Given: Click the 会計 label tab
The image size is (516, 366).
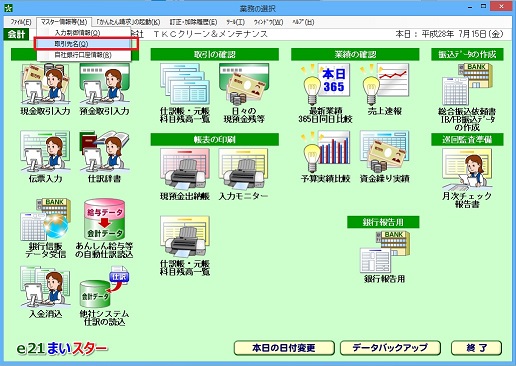Looking at the screenshot, I should click(x=16, y=34).
